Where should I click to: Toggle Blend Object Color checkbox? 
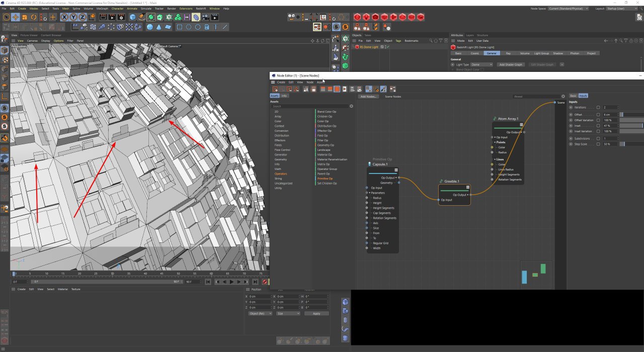pyautogui.click(x=482, y=69)
